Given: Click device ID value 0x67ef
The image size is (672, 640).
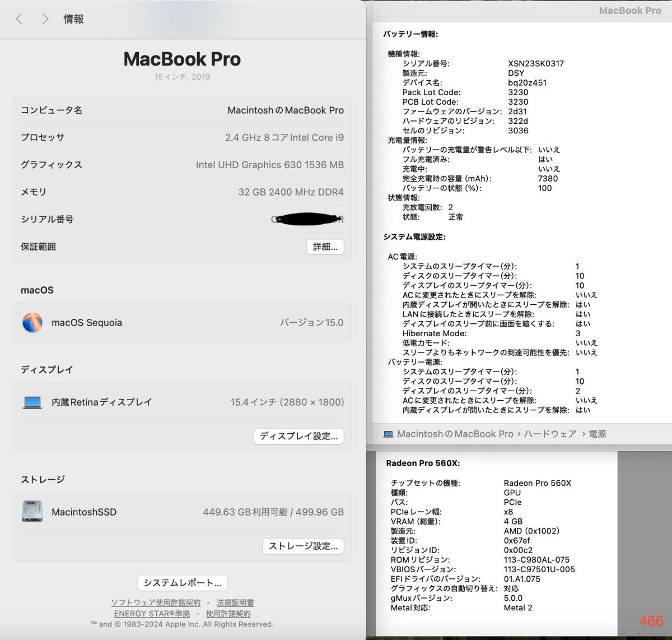Looking at the screenshot, I should pyautogui.click(x=517, y=540).
